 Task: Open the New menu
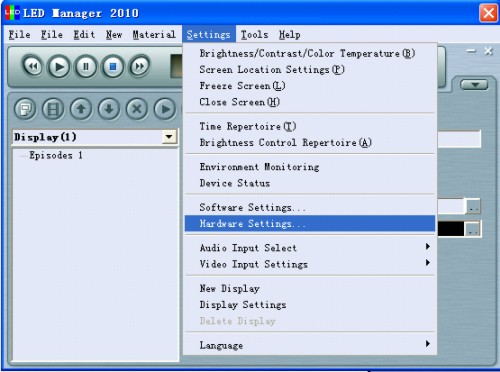114,34
